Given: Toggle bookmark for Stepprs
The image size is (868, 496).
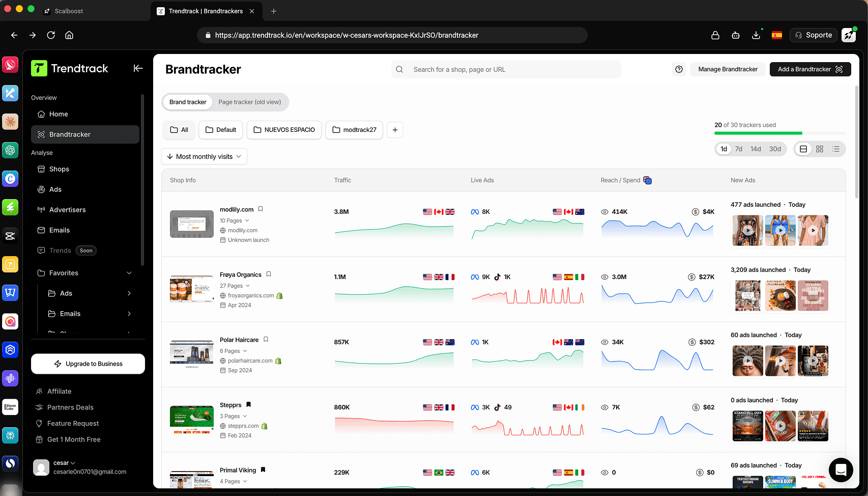Looking at the screenshot, I should [x=248, y=405].
